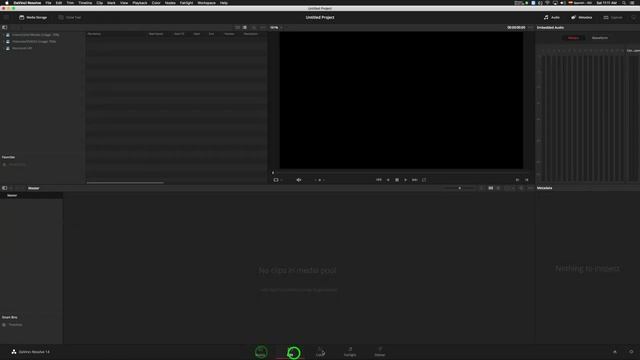Open the DaVinci Resolve application menu
Screen dimensions: 640x360
pos(27,3)
